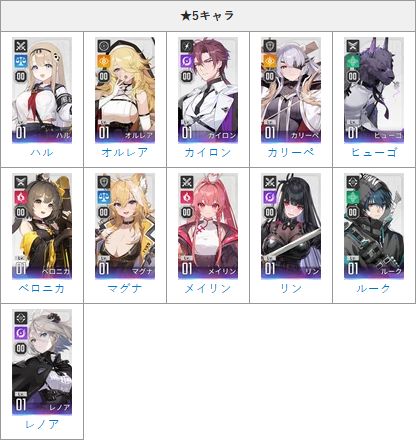This screenshot has width=418, height=440.
Task: Click the ルーク name link
Action: (x=374, y=288)
